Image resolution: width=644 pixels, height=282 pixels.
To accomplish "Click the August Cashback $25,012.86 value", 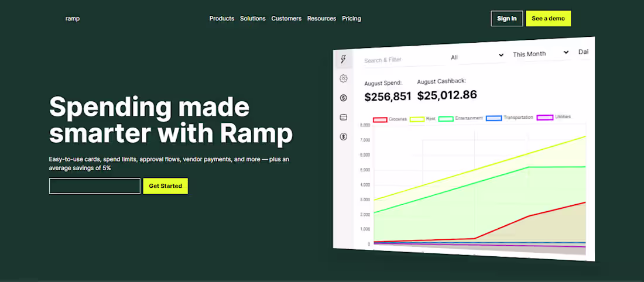I will 447,95.
